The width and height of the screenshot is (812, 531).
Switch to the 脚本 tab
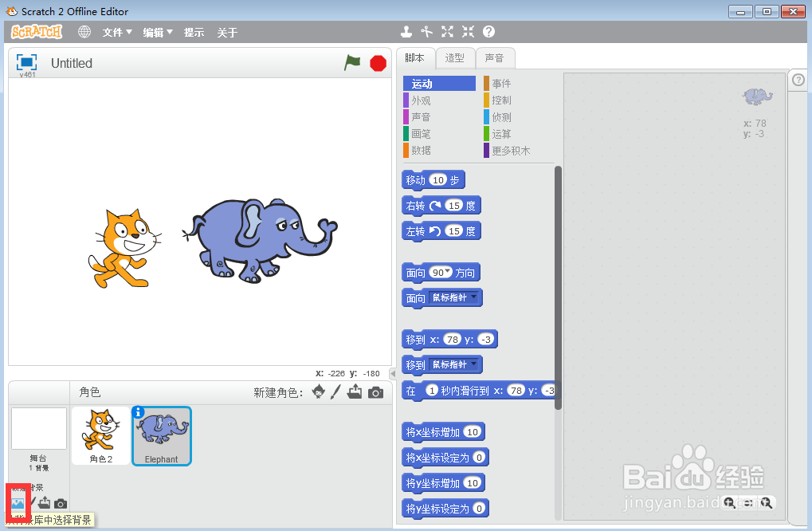[x=415, y=58]
